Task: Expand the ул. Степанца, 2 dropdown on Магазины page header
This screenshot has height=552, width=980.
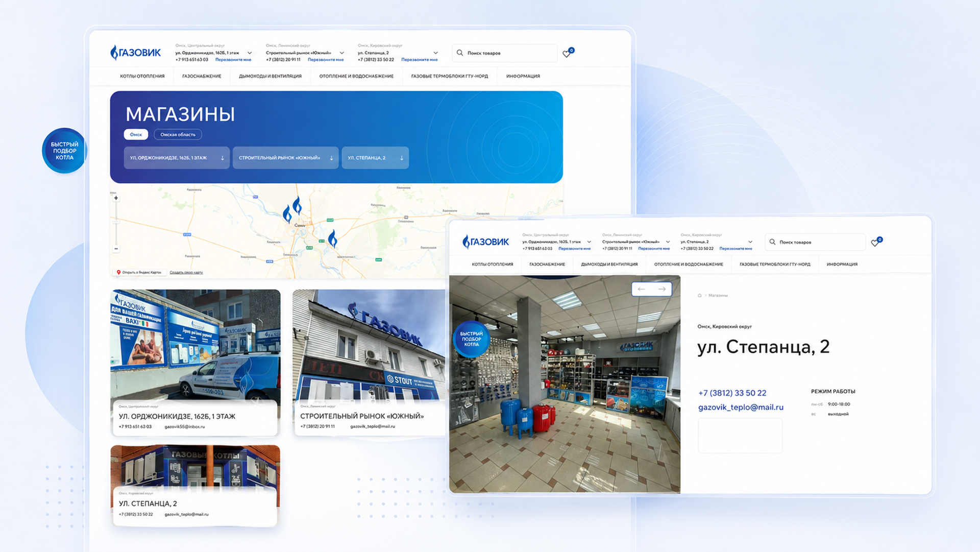Action: coord(435,53)
